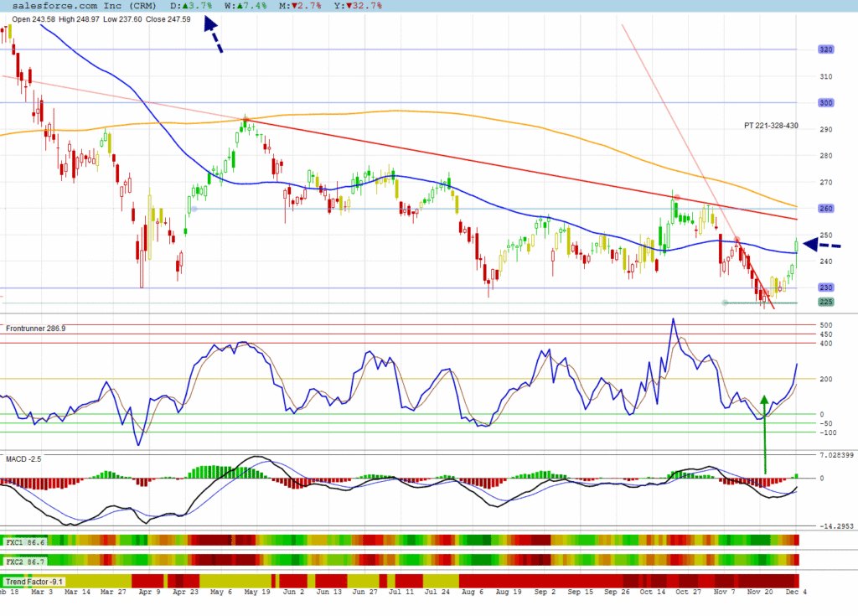
Task: Click the daily change D: 3.7% indicator
Action: point(191,6)
